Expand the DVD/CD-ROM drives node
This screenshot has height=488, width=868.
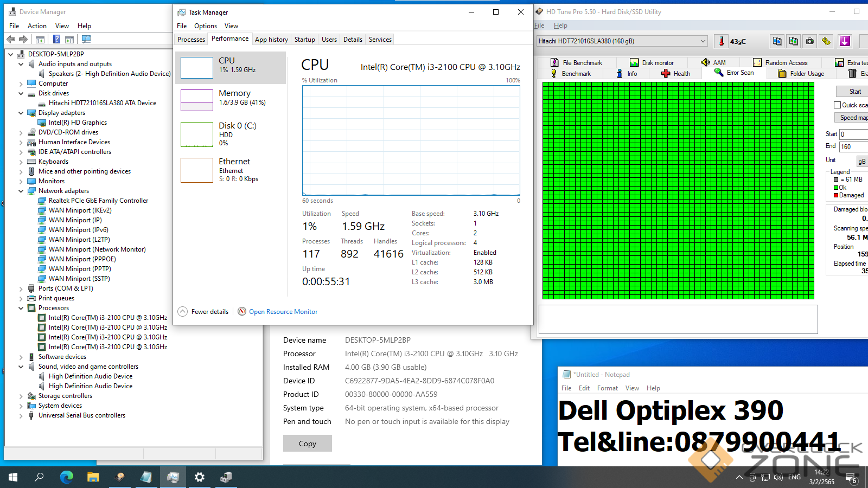(21, 132)
